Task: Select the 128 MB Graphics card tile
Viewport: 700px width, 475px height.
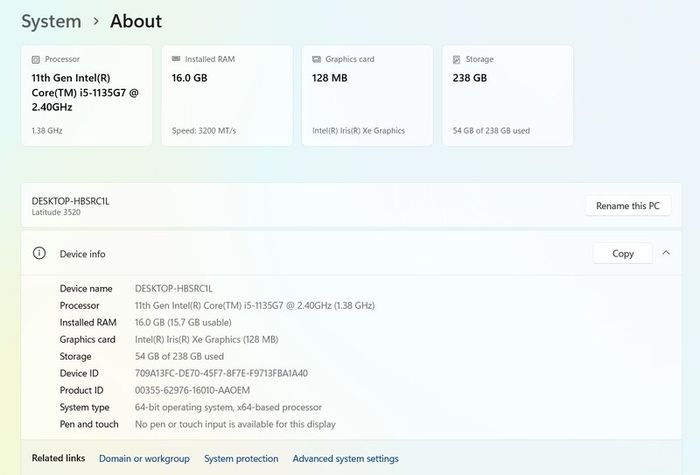Action: pyautogui.click(x=367, y=96)
